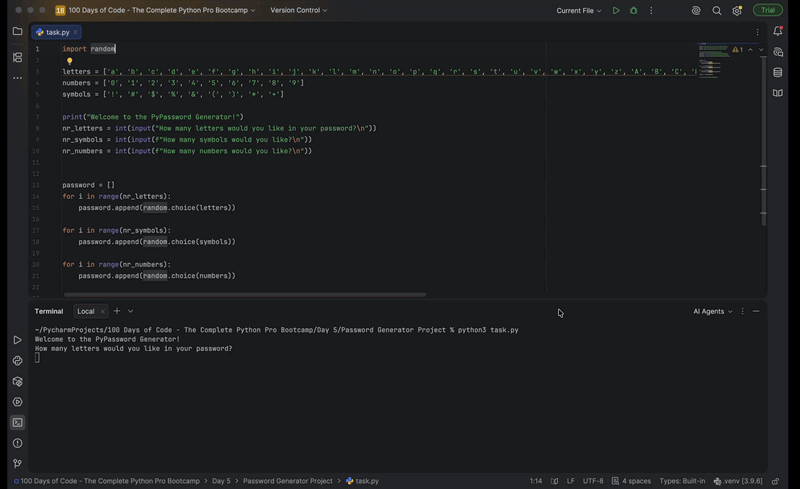
Task: Click the Trial license button
Action: (767, 10)
